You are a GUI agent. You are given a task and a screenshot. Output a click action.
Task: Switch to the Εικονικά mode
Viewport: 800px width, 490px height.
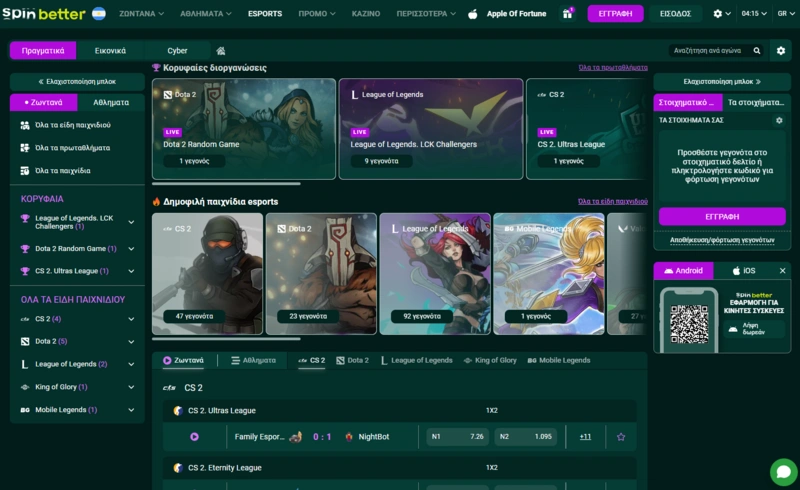click(x=110, y=51)
